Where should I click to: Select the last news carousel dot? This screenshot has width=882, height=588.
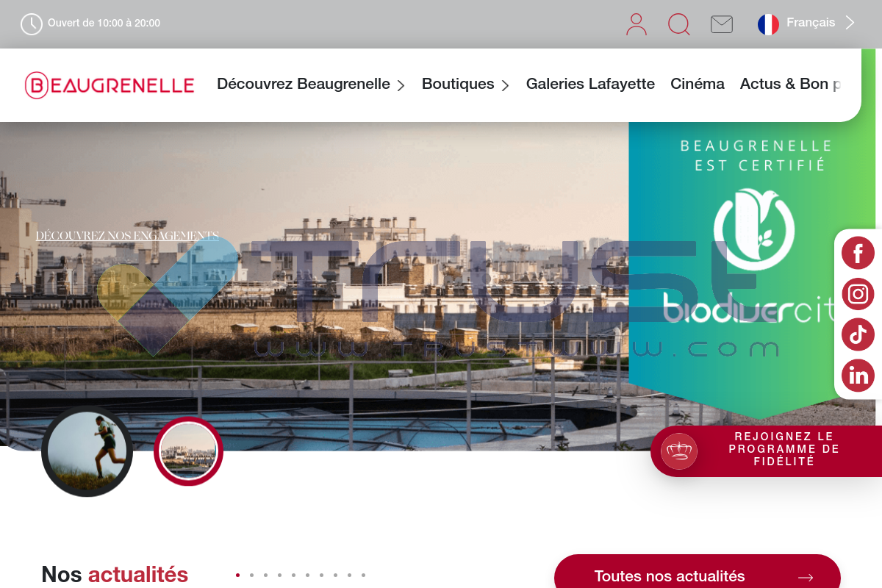pos(363,575)
